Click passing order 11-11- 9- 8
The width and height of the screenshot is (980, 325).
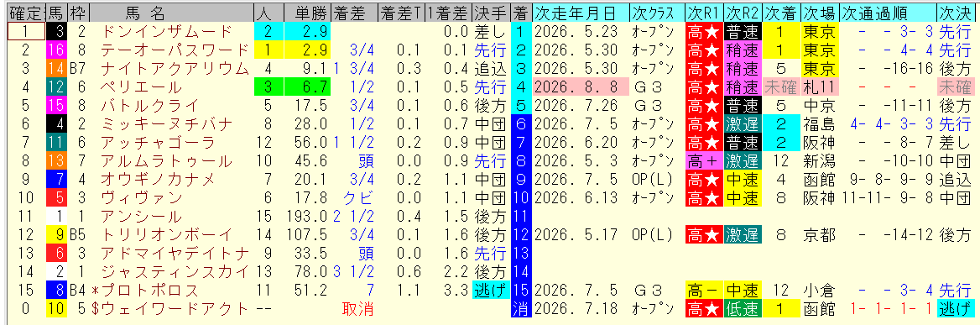click(888, 198)
